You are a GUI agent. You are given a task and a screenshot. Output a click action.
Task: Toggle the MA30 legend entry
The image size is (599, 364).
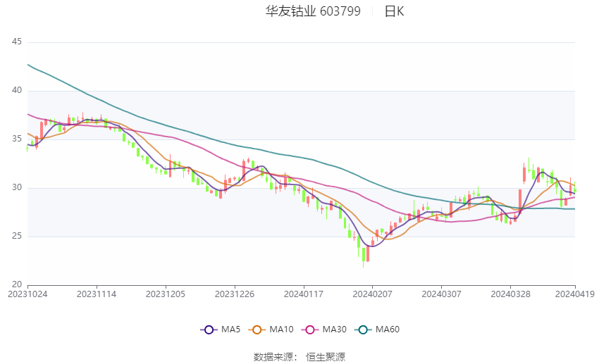coord(324,330)
